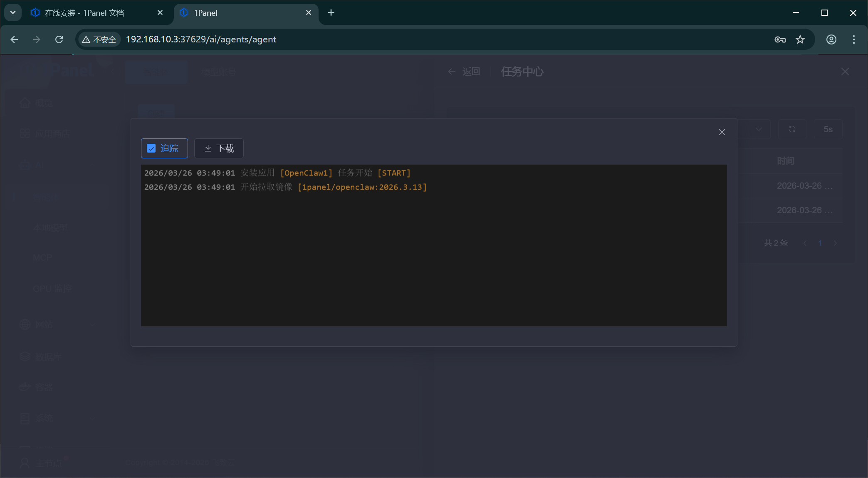This screenshot has width=868, height=478.
Task: Close the 在线安装 documentation tab
Action: [160, 13]
